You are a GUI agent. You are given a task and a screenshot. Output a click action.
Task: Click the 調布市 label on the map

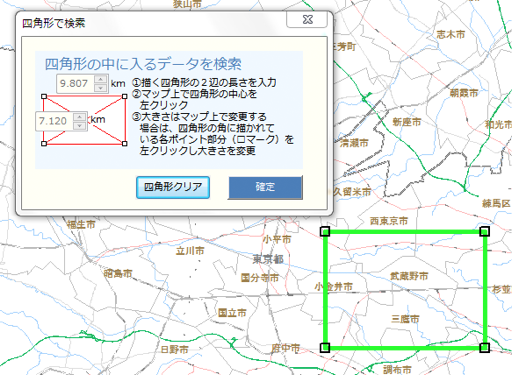(x=397, y=369)
